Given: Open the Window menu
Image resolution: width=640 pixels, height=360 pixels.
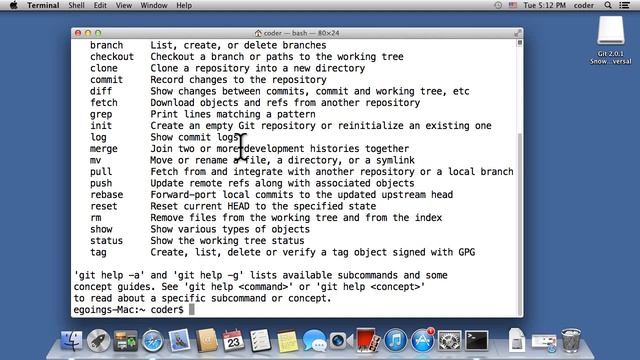Looking at the screenshot, I should click(x=154, y=5).
